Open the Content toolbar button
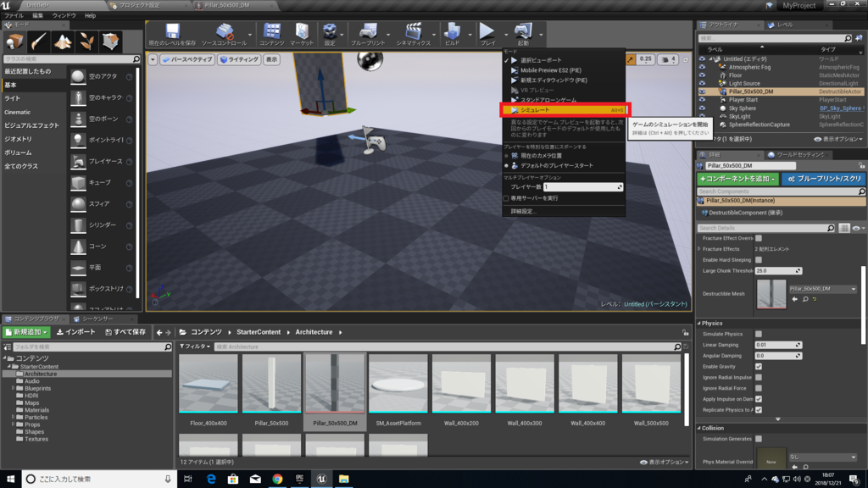 tap(271, 34)
